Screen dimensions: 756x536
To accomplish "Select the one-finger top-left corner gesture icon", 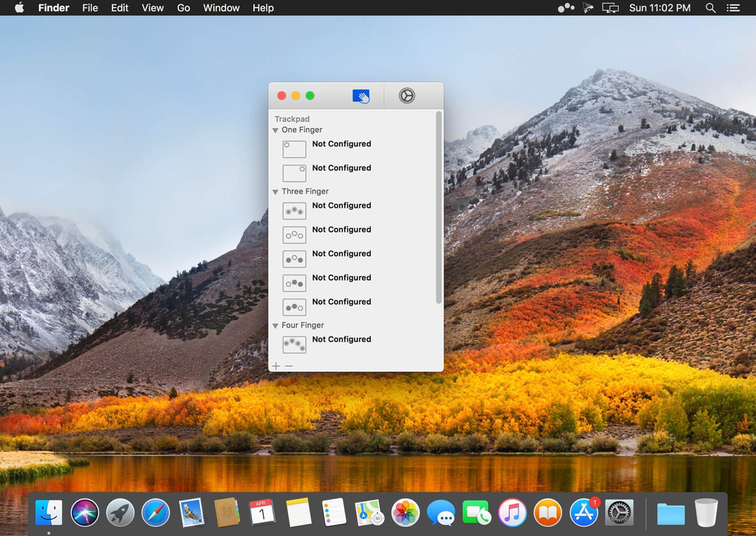I will tap(294, 149).
